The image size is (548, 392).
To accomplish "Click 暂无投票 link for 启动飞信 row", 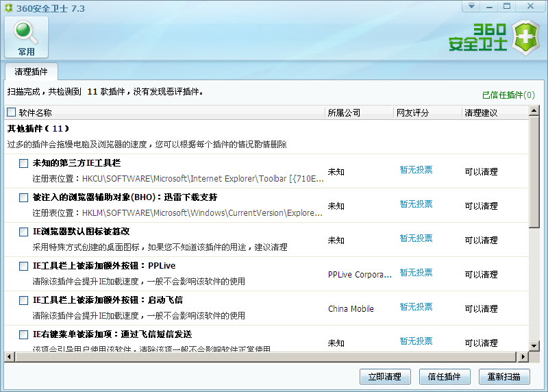I will [x=416, y=307].
